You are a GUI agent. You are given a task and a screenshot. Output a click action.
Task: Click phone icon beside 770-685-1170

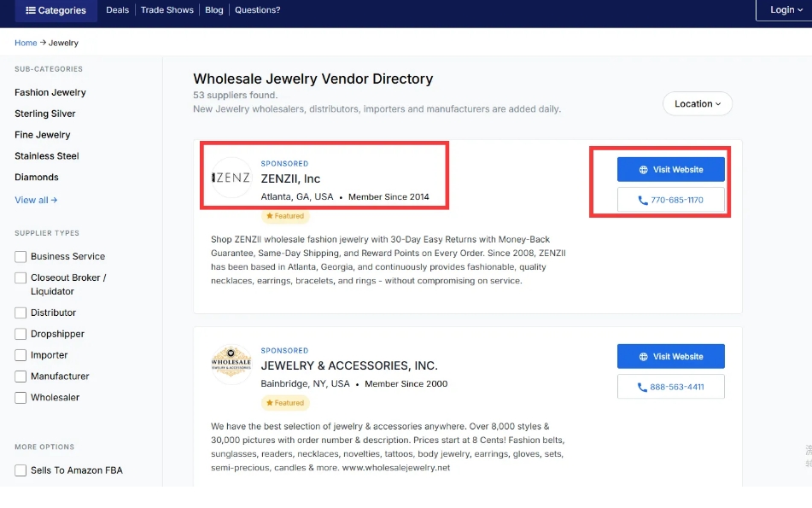(643, 201)
